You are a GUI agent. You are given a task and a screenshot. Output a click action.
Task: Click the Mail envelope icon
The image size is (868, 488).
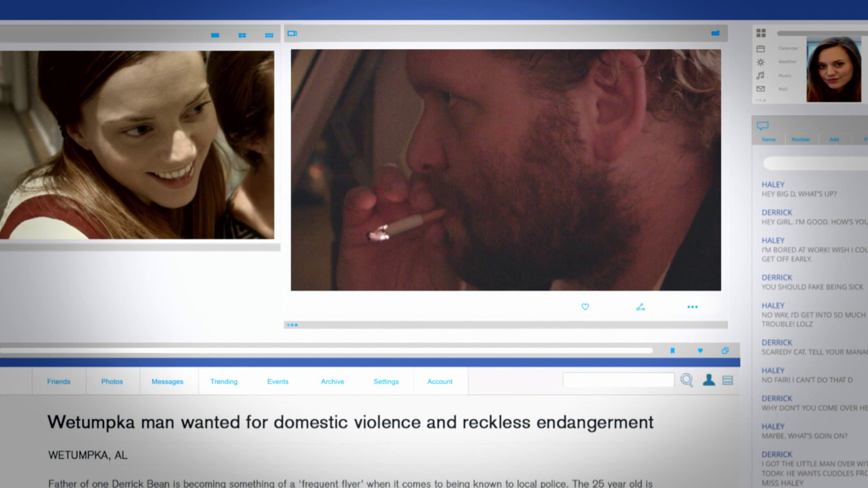tap(760, 89)
